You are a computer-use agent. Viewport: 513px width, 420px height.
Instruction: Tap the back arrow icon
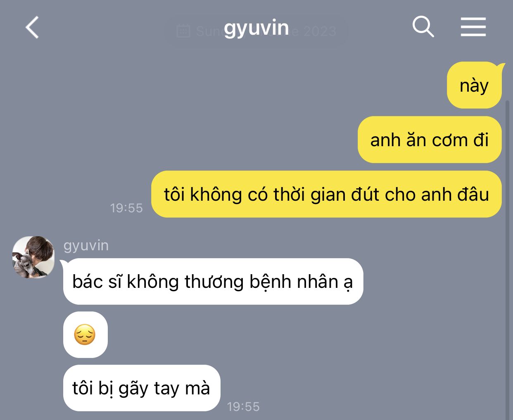coord(32,28)
